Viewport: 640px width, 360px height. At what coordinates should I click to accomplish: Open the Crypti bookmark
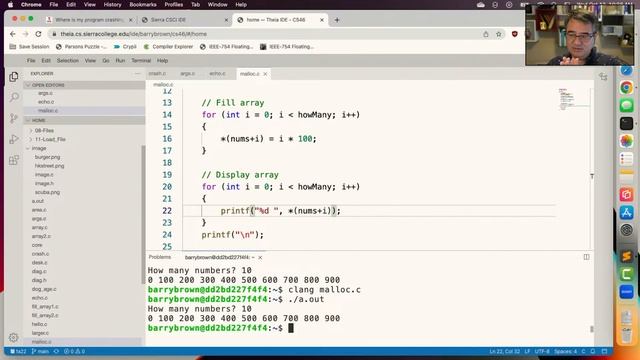125,47
